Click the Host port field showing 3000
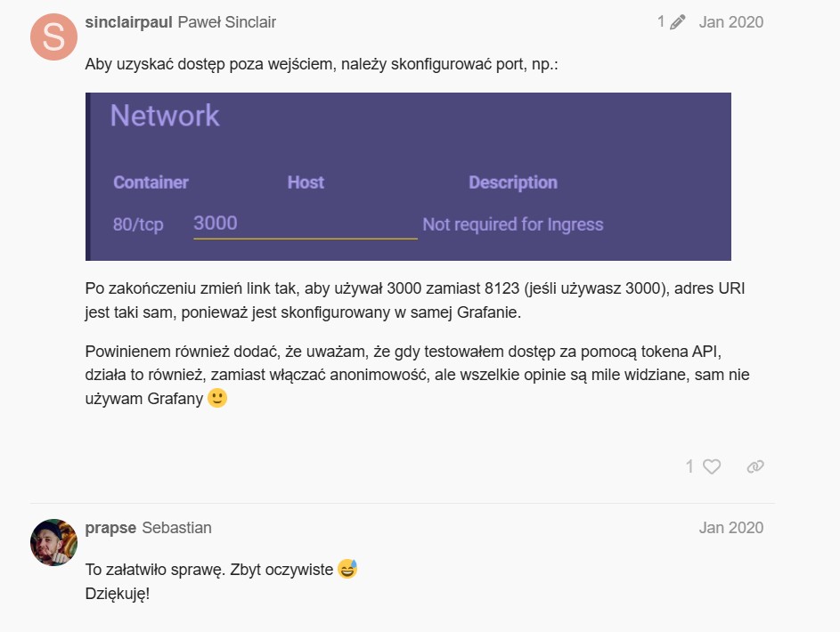Screen dimensions: 840x632 click(x=305, y=223)
